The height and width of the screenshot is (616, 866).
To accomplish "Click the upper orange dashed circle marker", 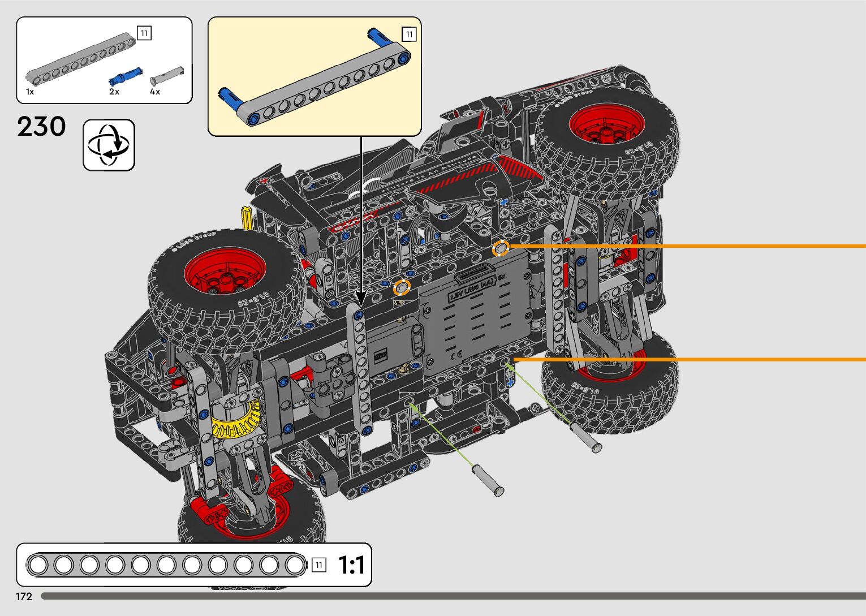I will [x=500, y=248].
